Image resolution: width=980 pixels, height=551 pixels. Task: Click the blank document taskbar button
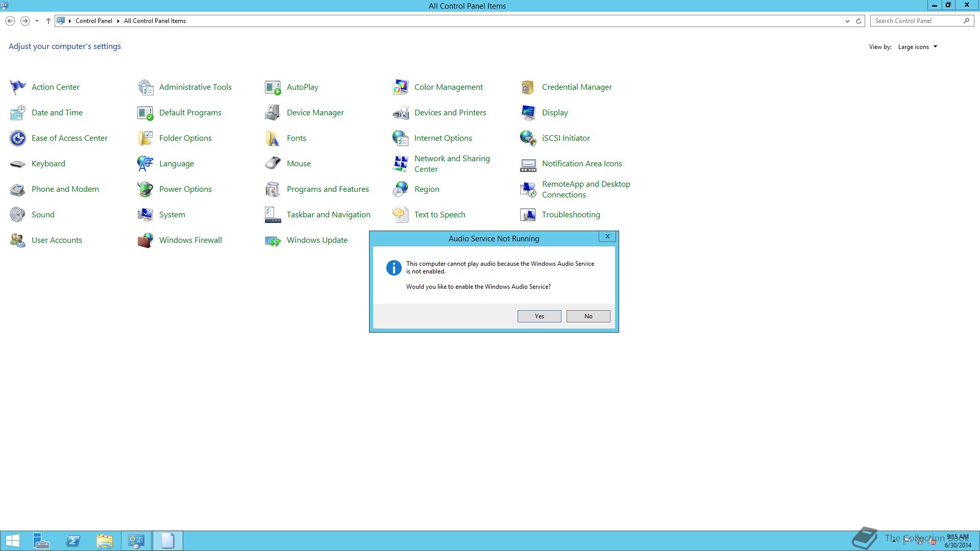(x=168, y=541)
